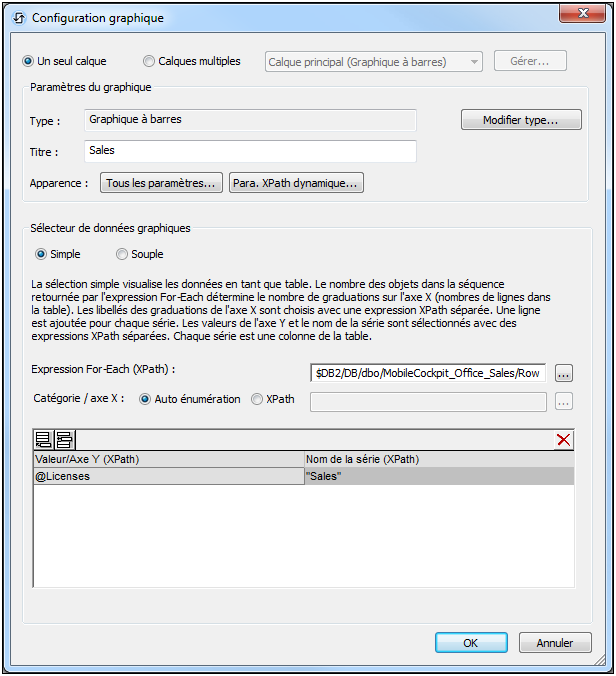Open Para. XPath dynamique… settings
The image size is (616, 676).
(296, 183)
